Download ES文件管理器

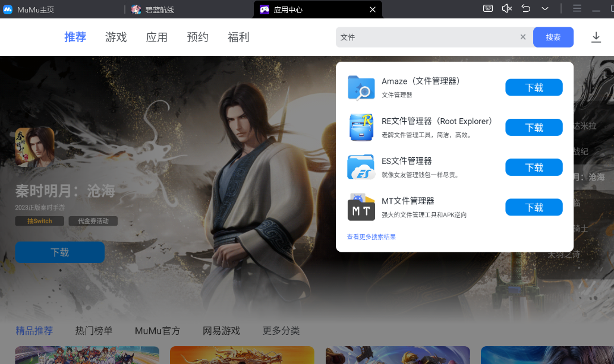pos(534,167)
